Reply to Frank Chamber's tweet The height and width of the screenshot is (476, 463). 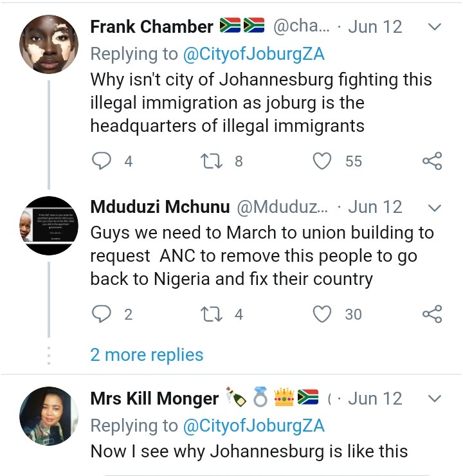102,161
